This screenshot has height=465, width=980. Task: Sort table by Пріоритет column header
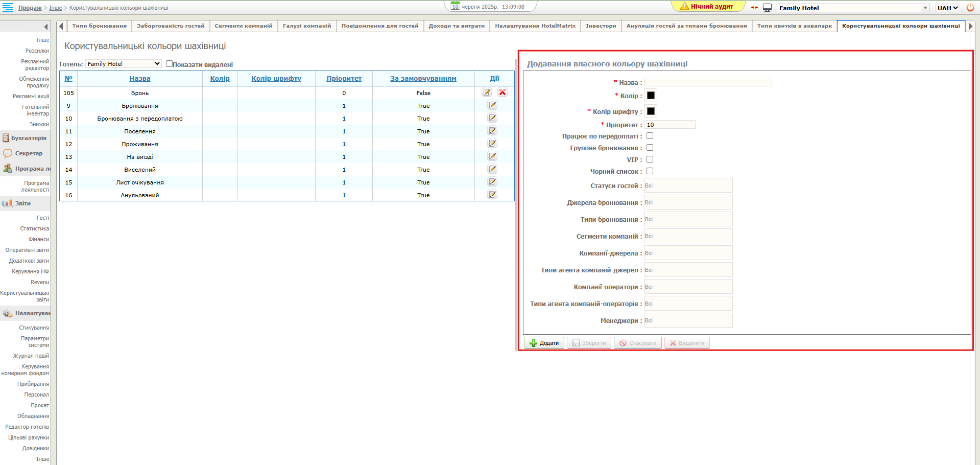coord(344,79)
